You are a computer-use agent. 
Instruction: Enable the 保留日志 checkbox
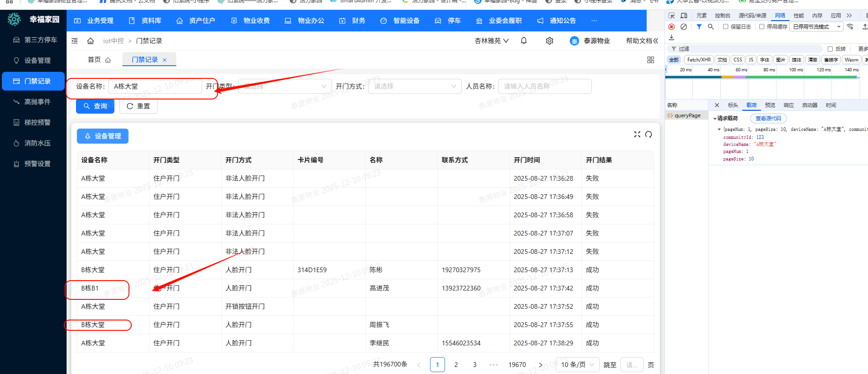(x=725, y=27)
